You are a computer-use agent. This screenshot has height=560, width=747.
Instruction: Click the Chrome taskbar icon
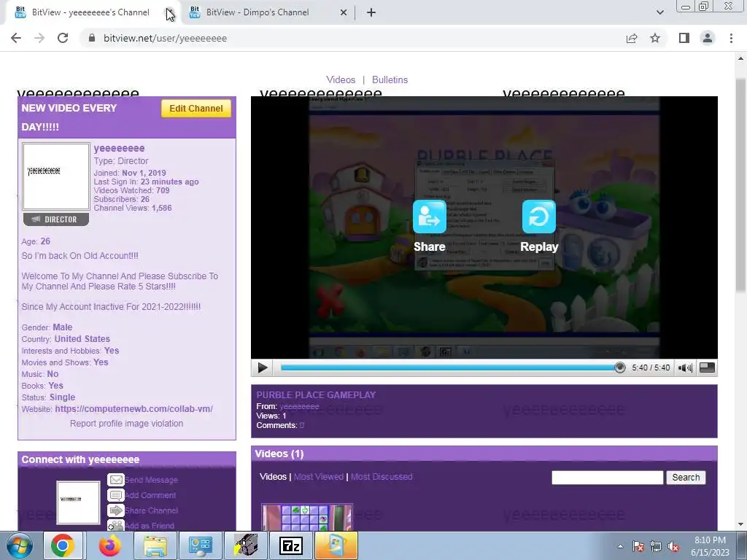click(x=63, y=545)
